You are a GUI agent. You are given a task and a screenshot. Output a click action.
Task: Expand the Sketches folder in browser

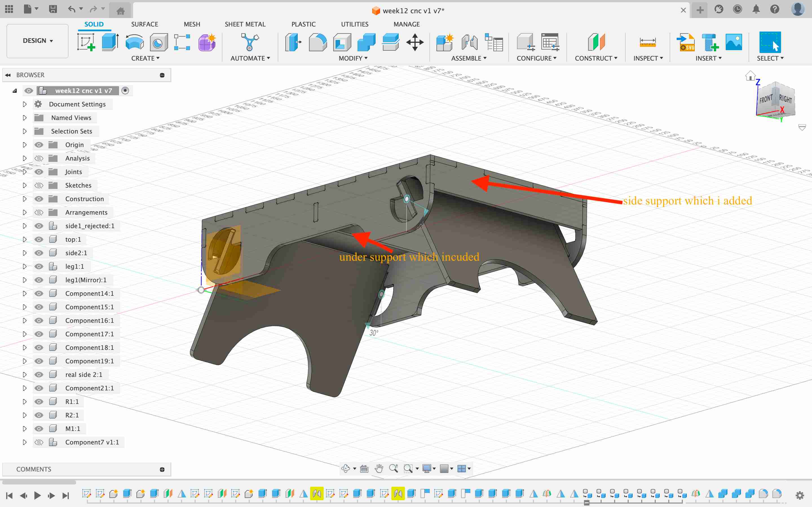coord(23,185)
